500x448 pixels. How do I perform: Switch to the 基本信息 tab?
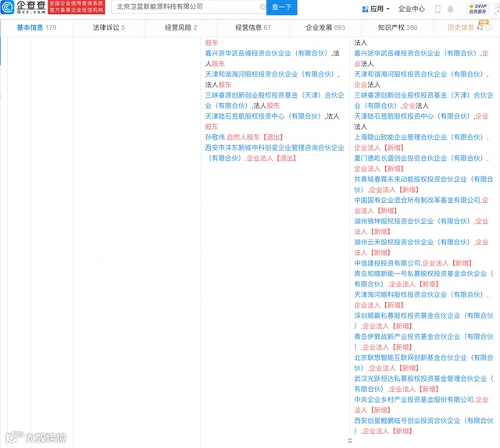[x=37, y=27]
